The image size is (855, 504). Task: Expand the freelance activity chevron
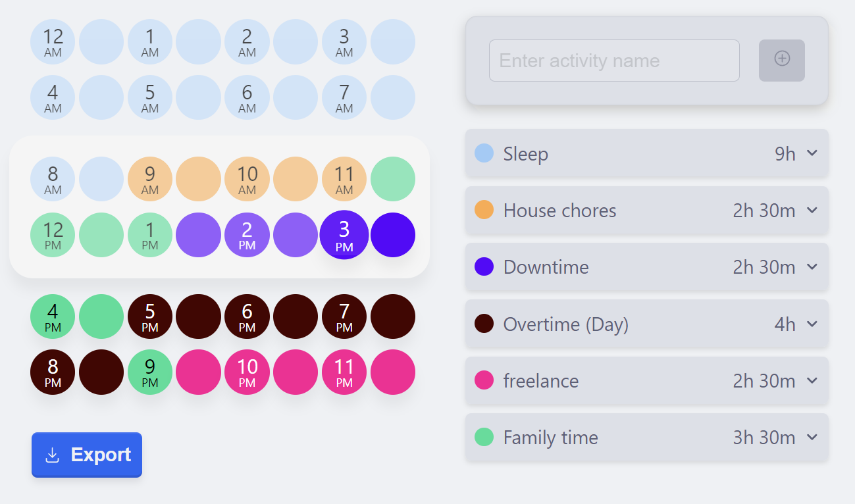pyautogui.click(x=812, y=380)
